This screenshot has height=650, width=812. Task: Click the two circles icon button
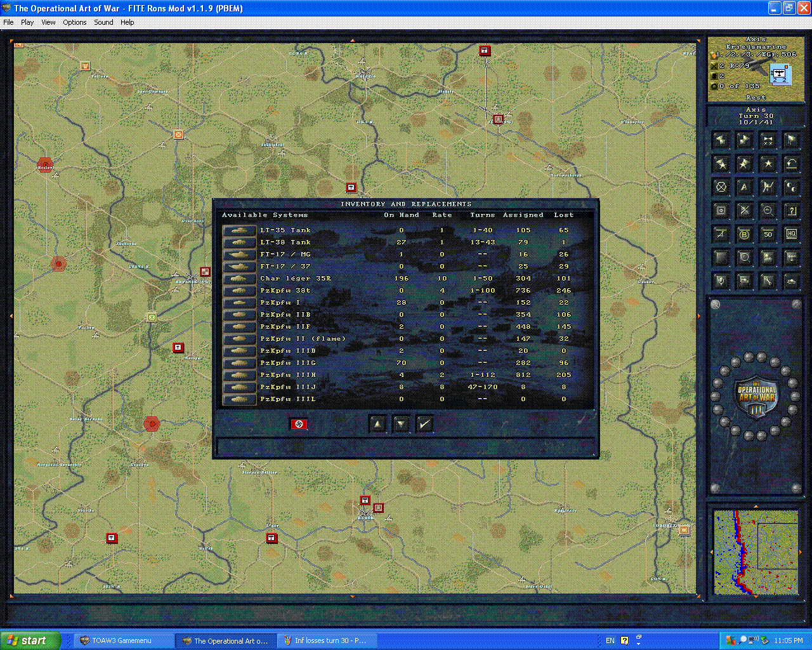791,187
